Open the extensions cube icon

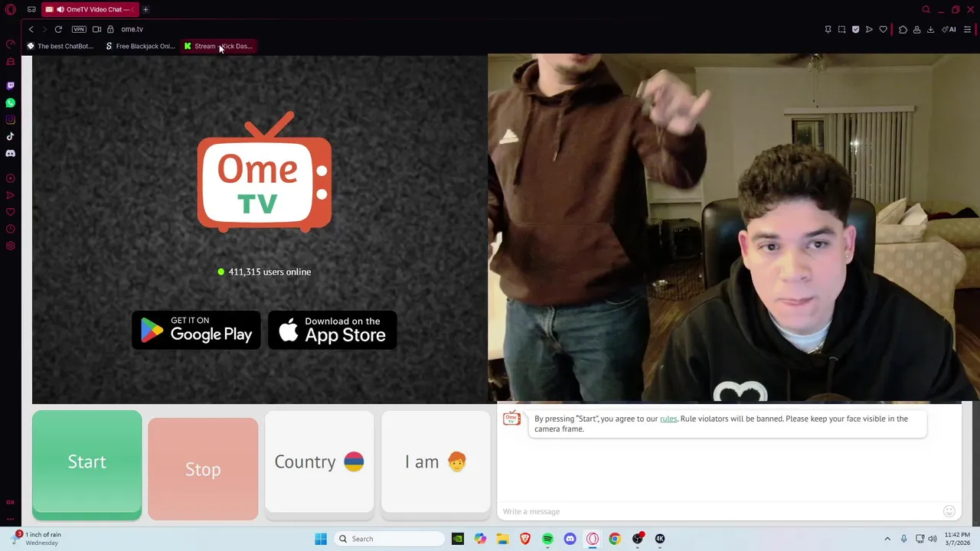903,29
